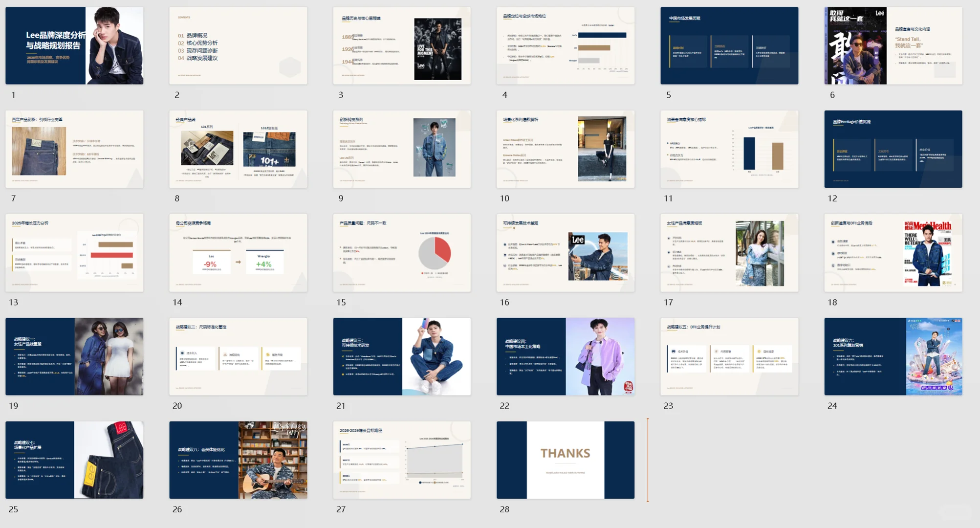This screenshot has height=528, width=980.
Task: Click slide 11 with two-column bar chart
Action: (729, 149)
